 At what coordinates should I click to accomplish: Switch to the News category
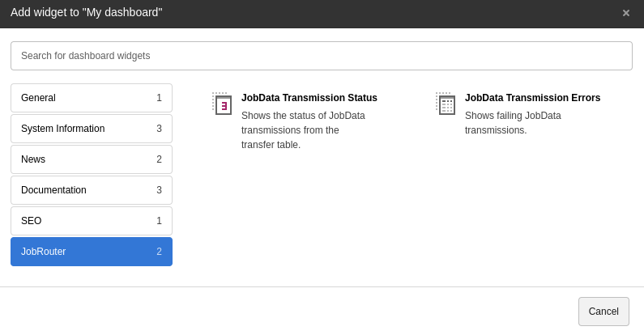92,159
